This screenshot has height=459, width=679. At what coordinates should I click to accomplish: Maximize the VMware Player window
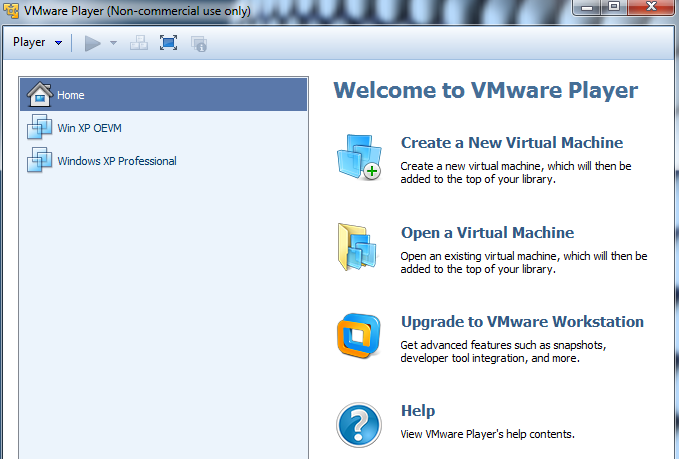pos(614,7)
